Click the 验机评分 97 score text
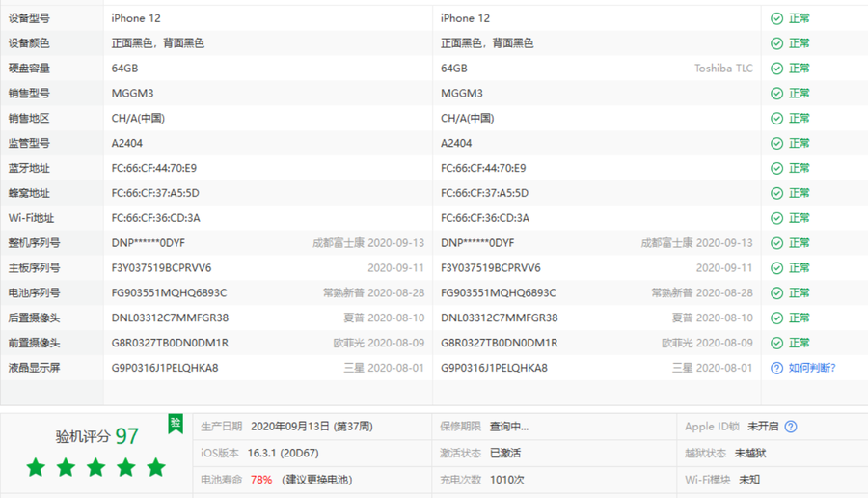Image resolution: width=868 pixels, height=498 pixels. [97, 436]
